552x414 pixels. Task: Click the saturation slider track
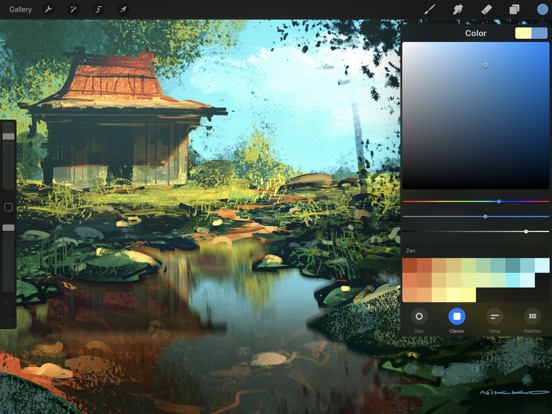click(x=476, y=217)
